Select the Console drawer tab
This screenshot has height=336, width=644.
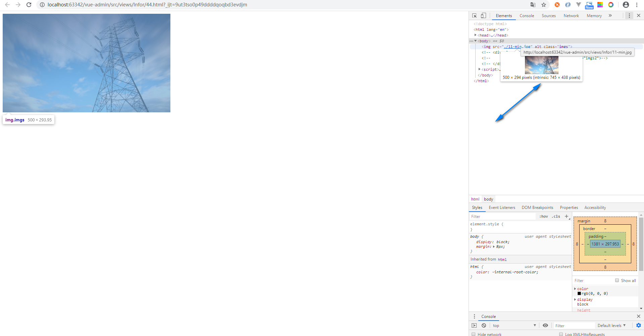[x=488, y=317]
